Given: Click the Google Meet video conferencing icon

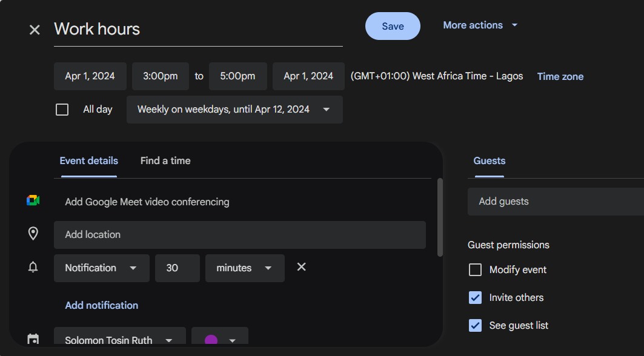Looking at the screenshot, I should (33, 200).
